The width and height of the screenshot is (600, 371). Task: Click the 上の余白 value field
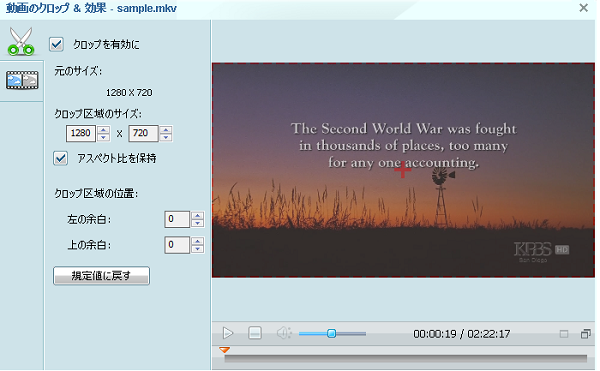pyautogui.click(x=177, y=245)
